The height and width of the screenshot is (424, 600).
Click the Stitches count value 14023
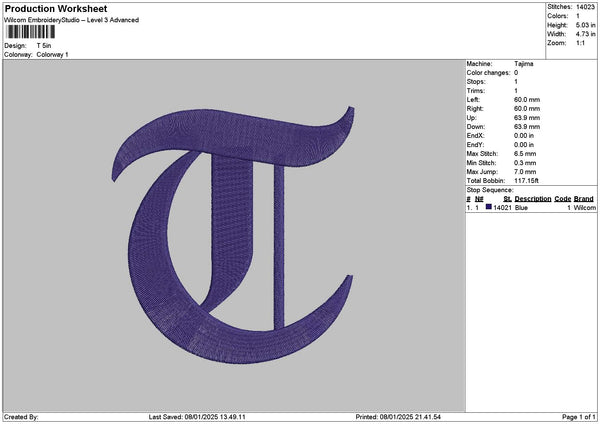click(587, 8)
